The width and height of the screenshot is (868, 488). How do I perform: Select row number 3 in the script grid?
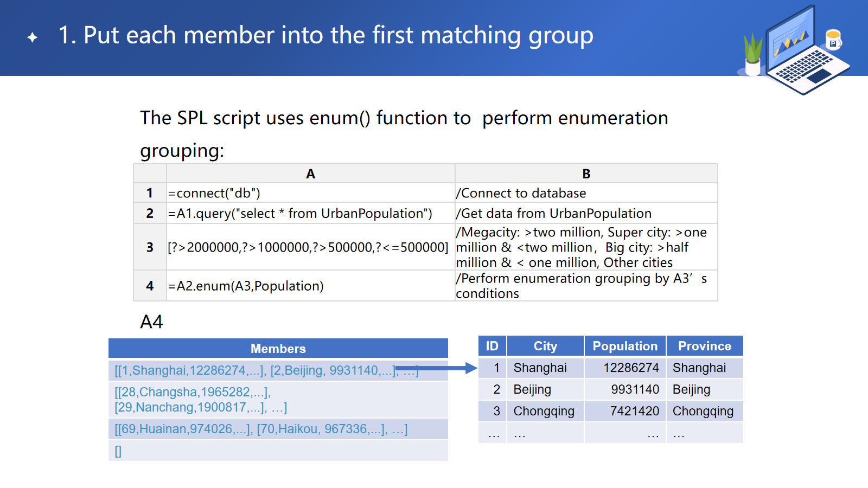tap(150, 247)
